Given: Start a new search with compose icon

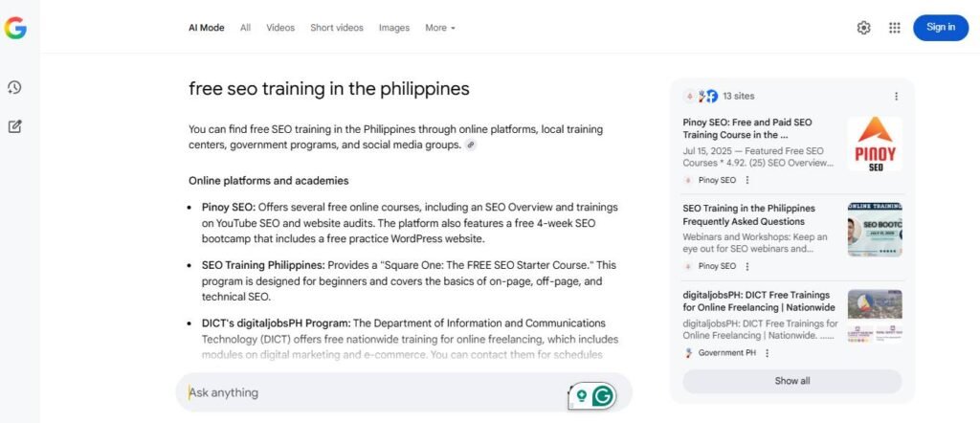Looking at the screenshot, I should 14,126.
